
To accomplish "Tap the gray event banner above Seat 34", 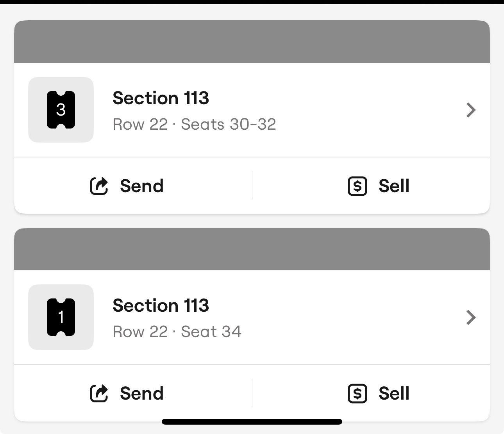I will pyautogui.click(x=252, y=249).
